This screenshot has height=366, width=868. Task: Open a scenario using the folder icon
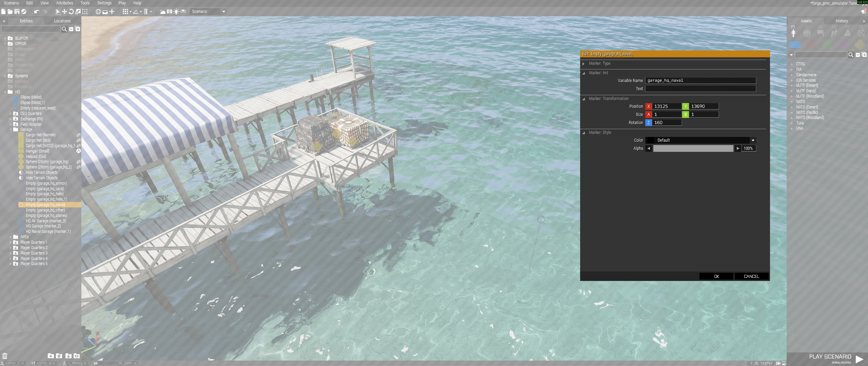[x=10, y=12]
